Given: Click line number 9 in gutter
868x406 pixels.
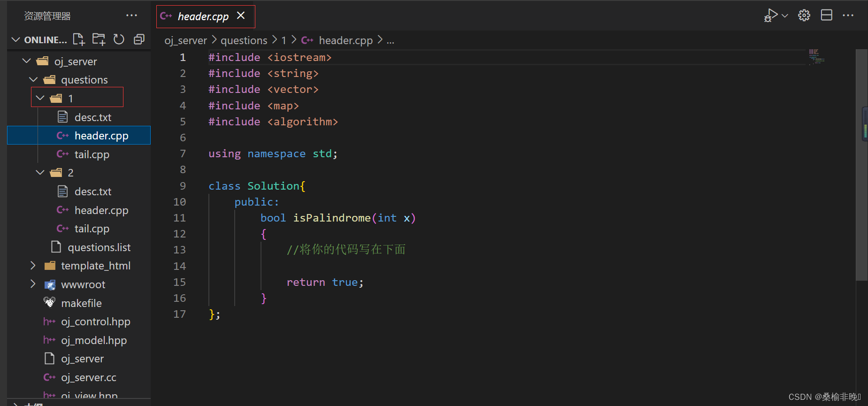Looking at the screenshot, I should click(x=183, y=186).
